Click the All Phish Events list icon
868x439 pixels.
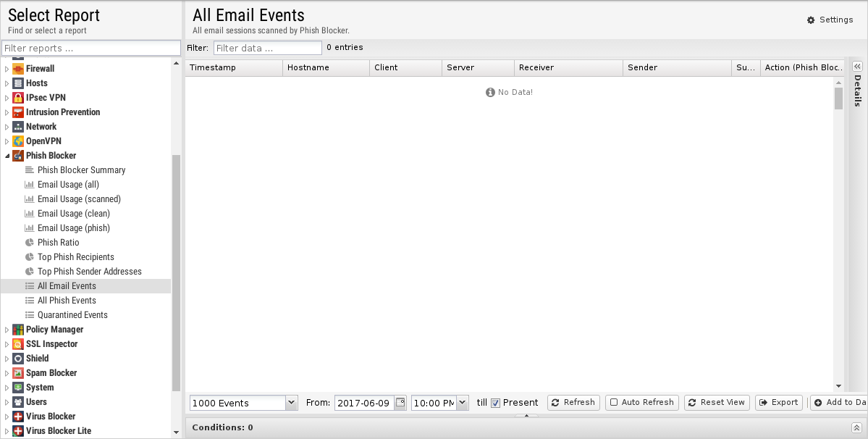30,301
